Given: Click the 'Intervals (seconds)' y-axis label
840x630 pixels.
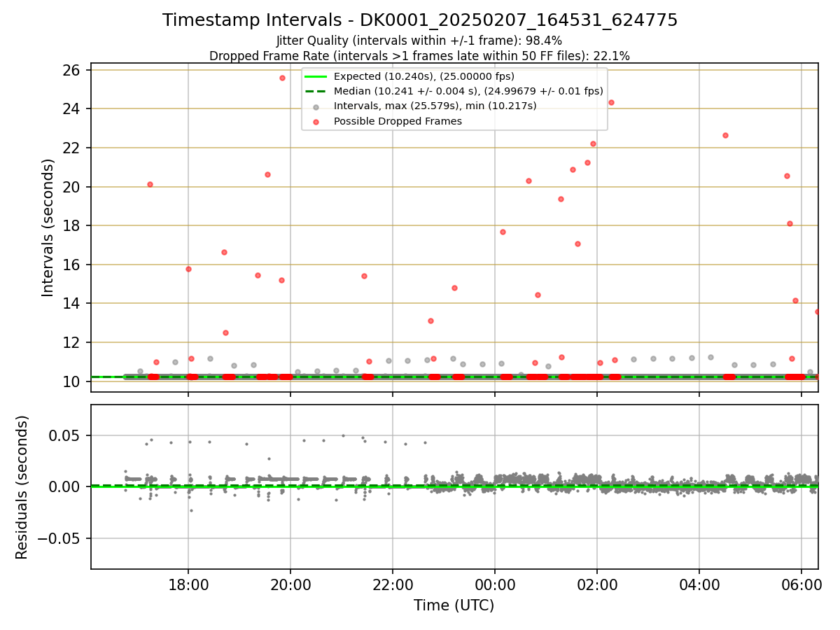Looking at the screenshot, I should click(48, 227).
